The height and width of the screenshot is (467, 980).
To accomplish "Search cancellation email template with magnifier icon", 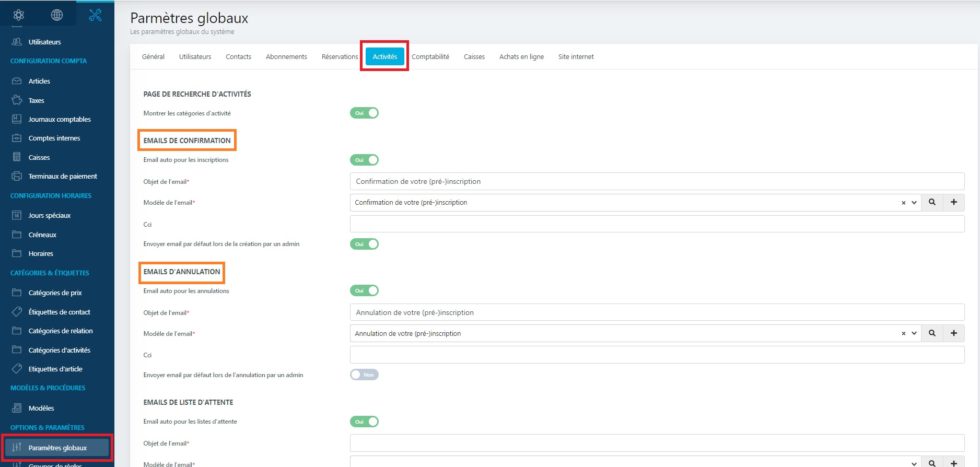I will [x=932, y=333].
